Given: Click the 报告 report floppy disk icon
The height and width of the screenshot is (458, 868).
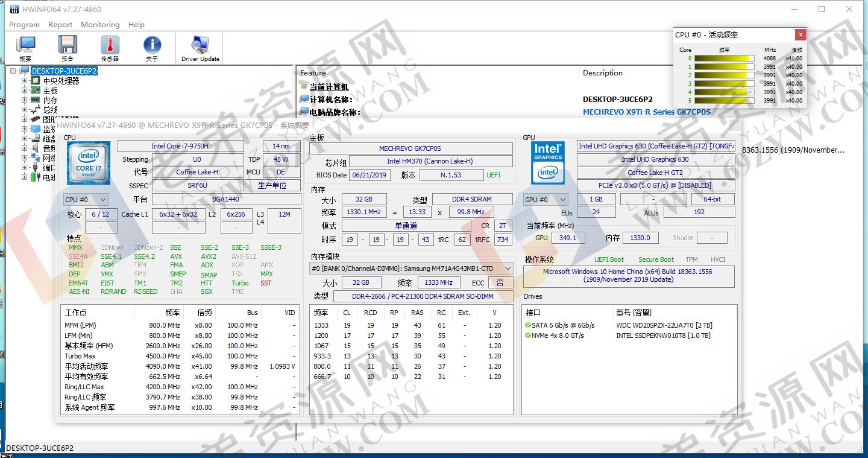Looking at the screenshot, I should point(68,45).
